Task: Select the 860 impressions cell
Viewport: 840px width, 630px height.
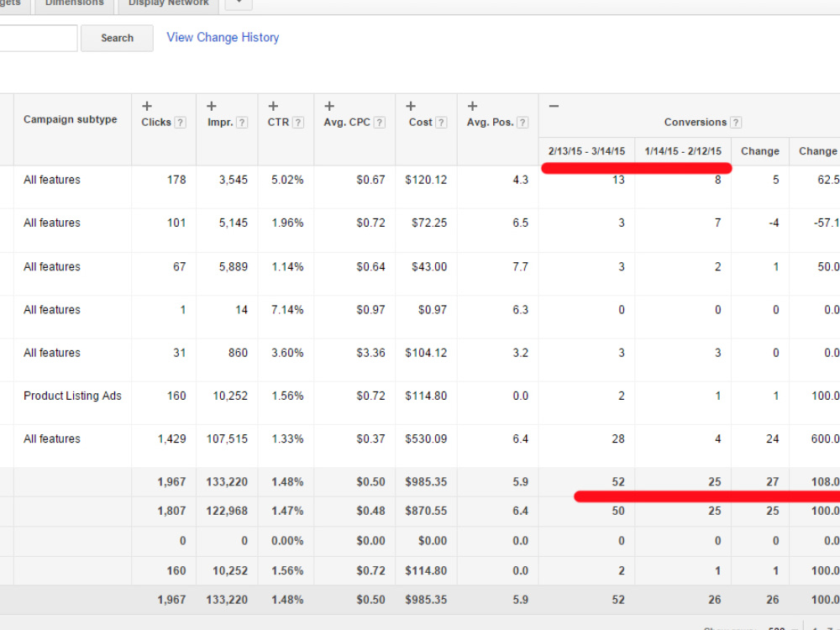Action: tap(238, 353)
